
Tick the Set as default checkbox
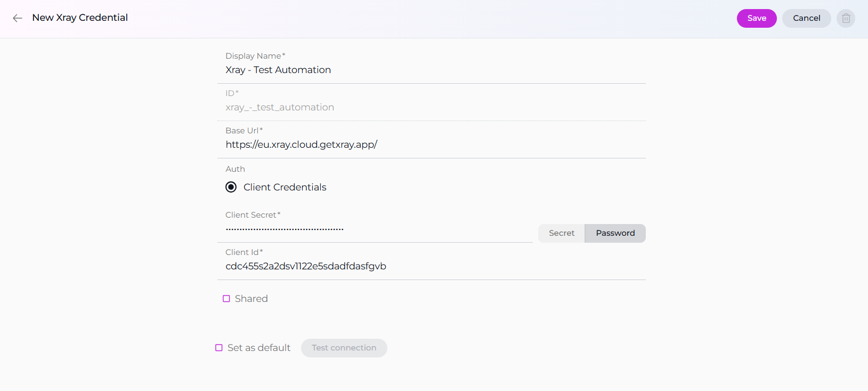[x=219, y=348]
